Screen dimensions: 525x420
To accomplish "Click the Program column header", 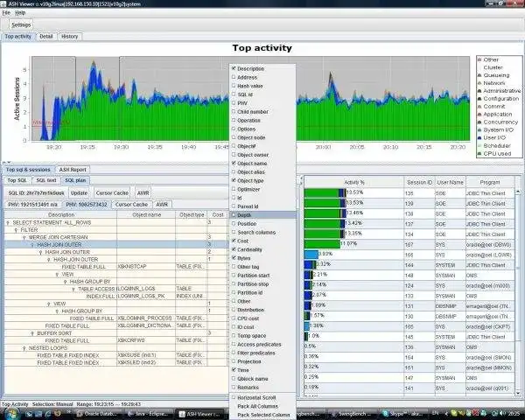I will pos(490,183).
